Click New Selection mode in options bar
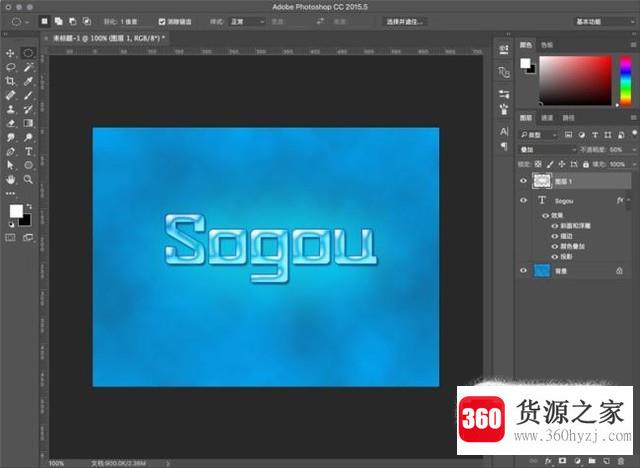 tap(44, 21)
